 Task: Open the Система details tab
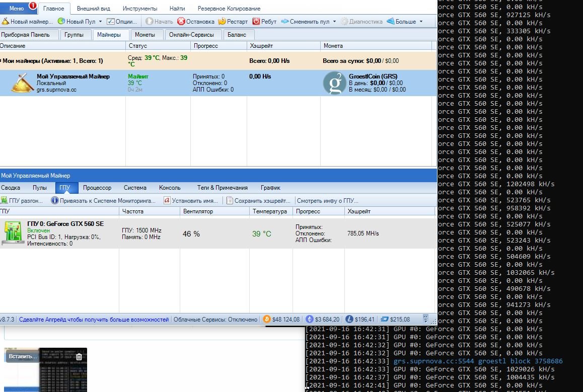click(135, 188)
